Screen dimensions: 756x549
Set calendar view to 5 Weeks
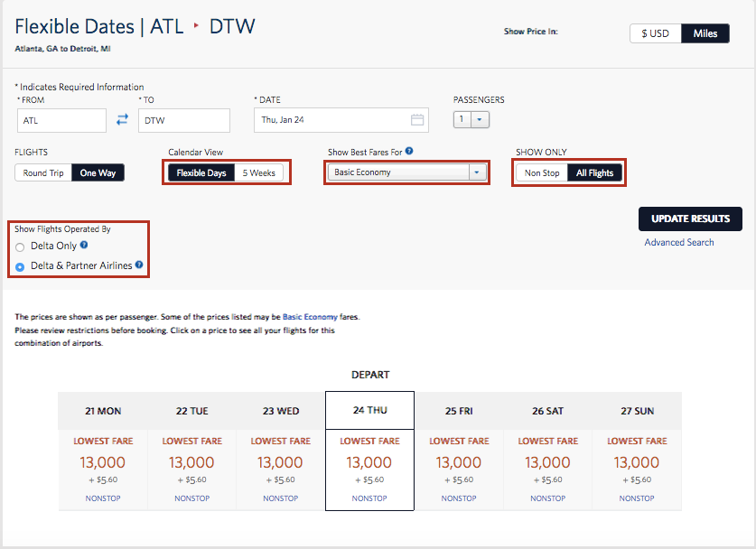[259, 172]
